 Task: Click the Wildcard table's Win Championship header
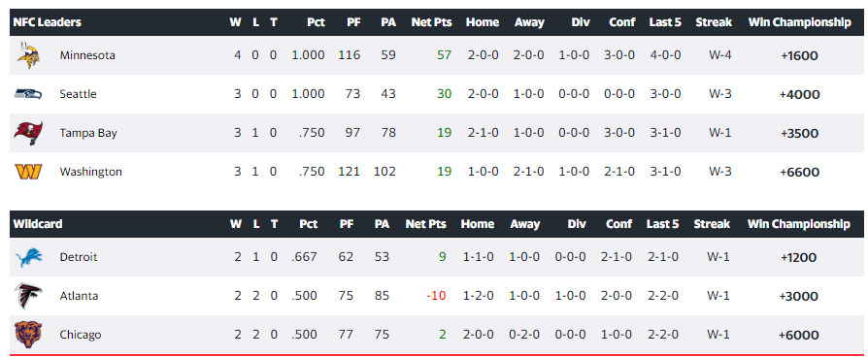(798, 224)
